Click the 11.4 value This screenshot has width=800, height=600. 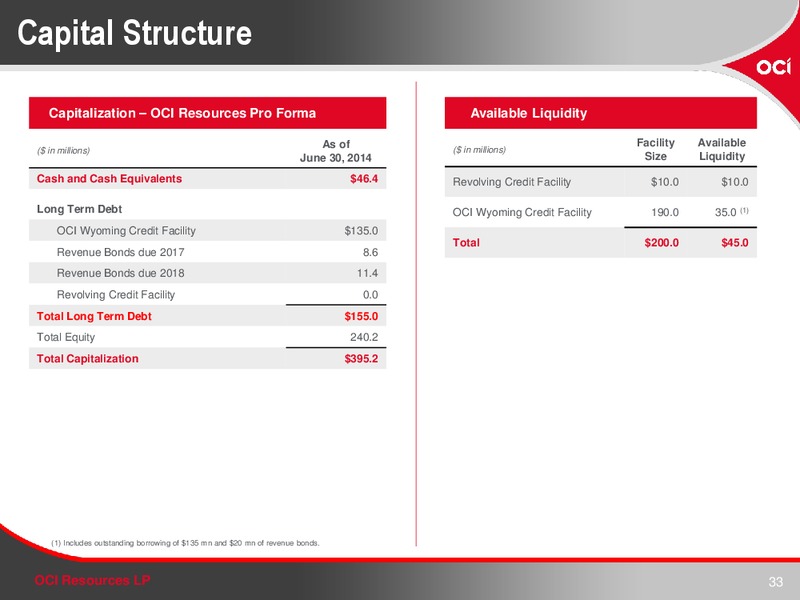click(x=367, y=273)
